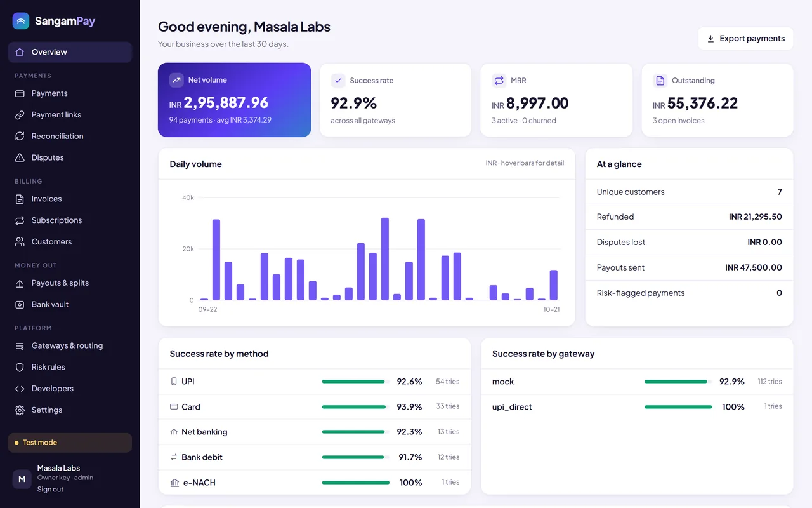This screenshot has width=812, height=508.
Task: Click the Payment links chain icon
Action: (20, 115)
